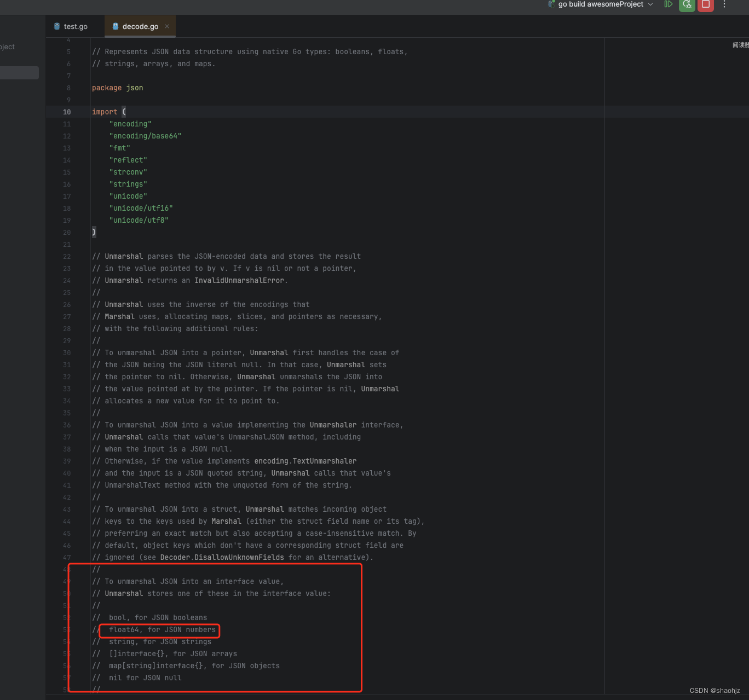Click the "fmt" import string
The width and height of the screenshot is (749, 700).
[x=119, y=148]
